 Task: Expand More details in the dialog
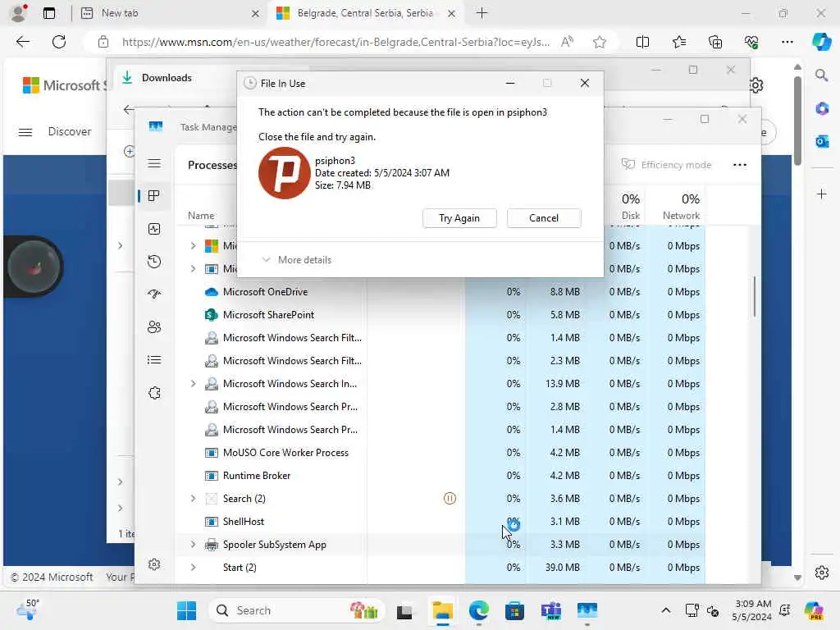(x=296, y=260)
